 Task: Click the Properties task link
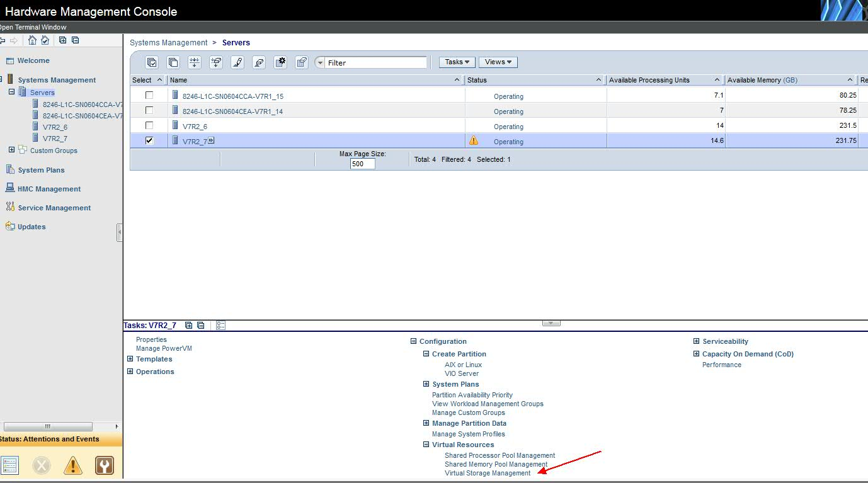pos(151,339)
